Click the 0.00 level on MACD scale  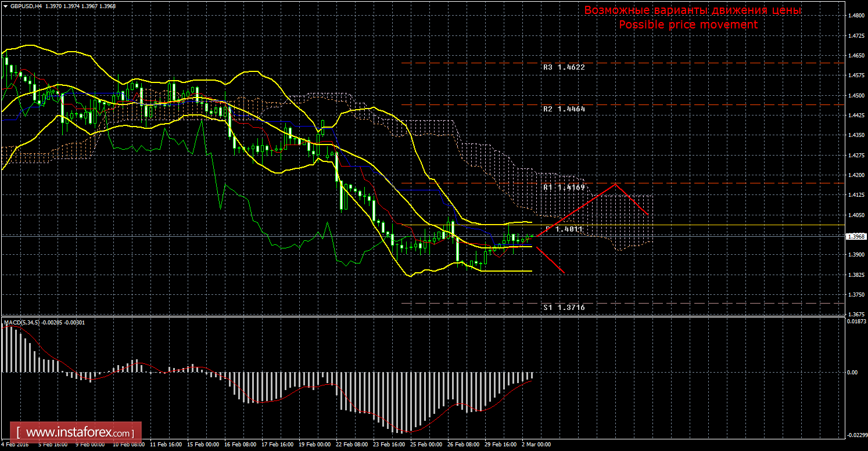(852, 372)
